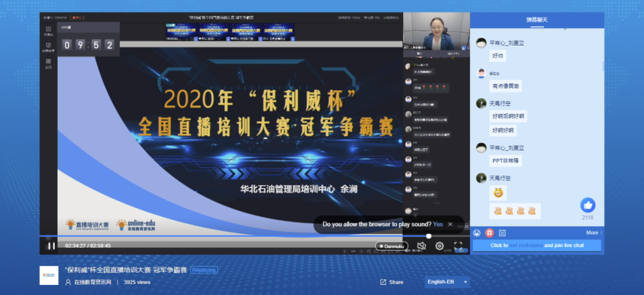Screen dimensions: 644x295
Task: Pause the video playback
Action: click(51, 245)
